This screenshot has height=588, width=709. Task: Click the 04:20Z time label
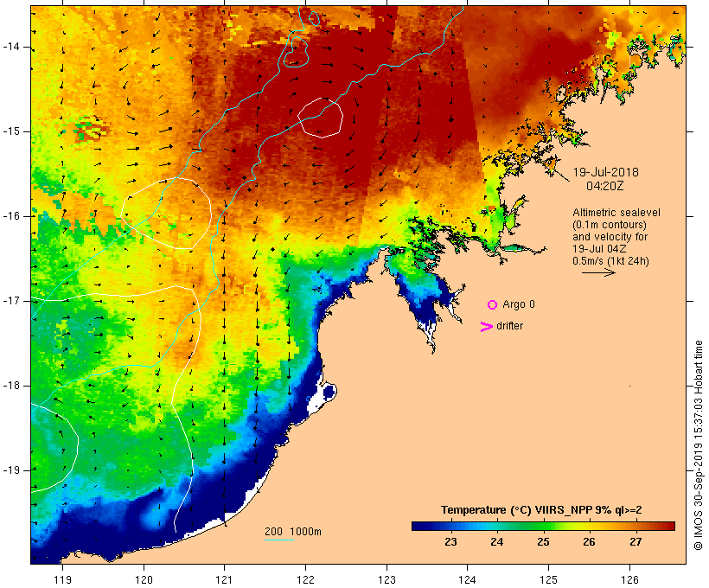[x=604, y=186]
